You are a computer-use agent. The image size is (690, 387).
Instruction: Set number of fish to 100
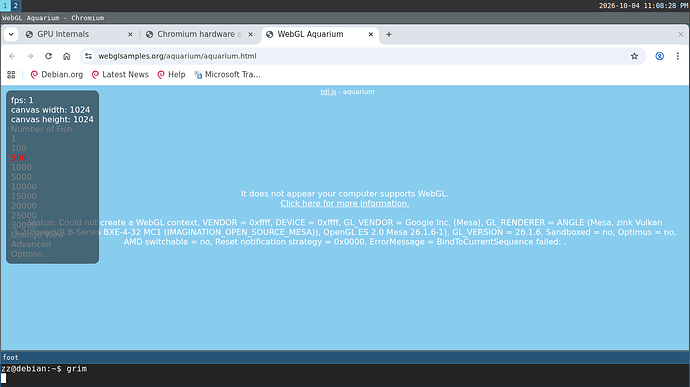(18, 148)
